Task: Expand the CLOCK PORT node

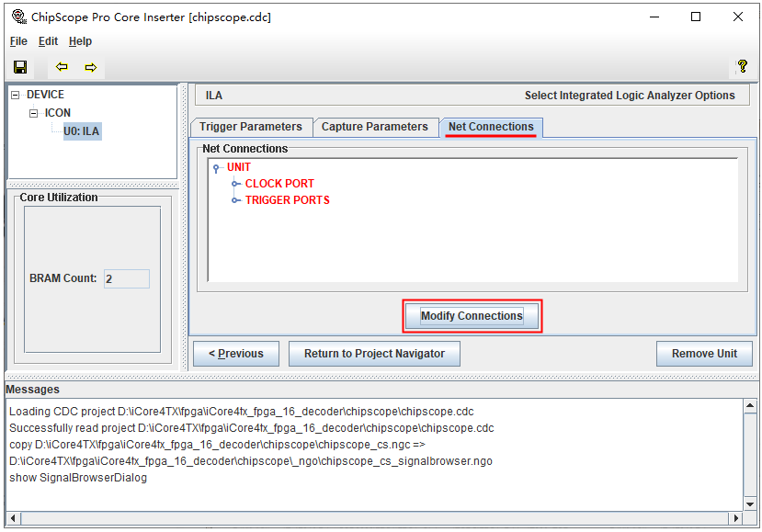Action: tap(236, 184)
